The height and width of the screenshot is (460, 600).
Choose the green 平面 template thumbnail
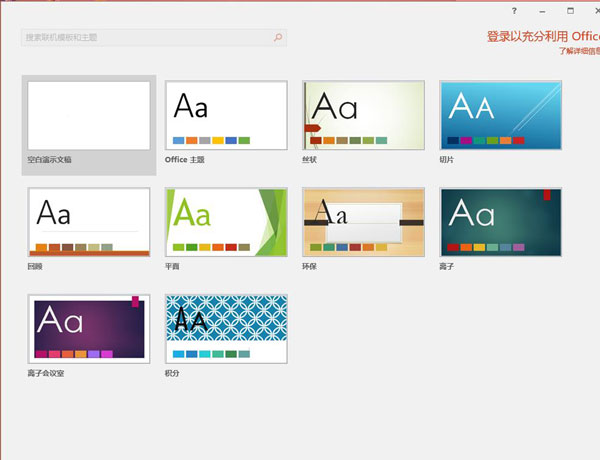tap(226, 222)
